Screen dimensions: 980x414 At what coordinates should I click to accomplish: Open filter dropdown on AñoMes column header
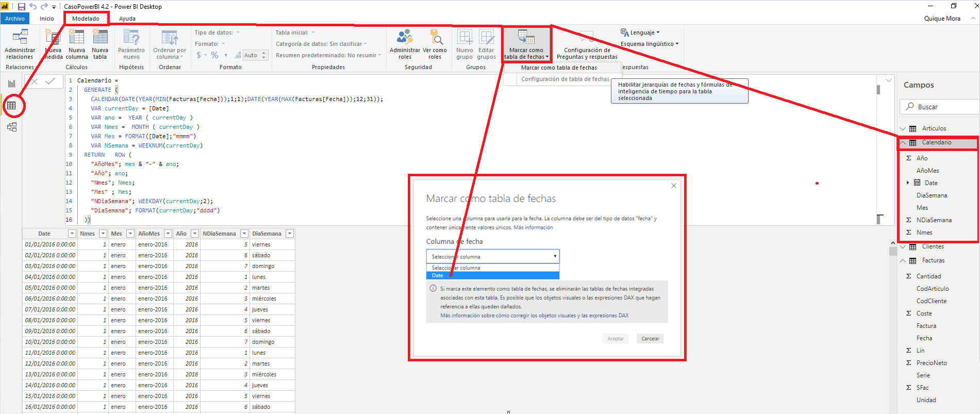point(168,234)
